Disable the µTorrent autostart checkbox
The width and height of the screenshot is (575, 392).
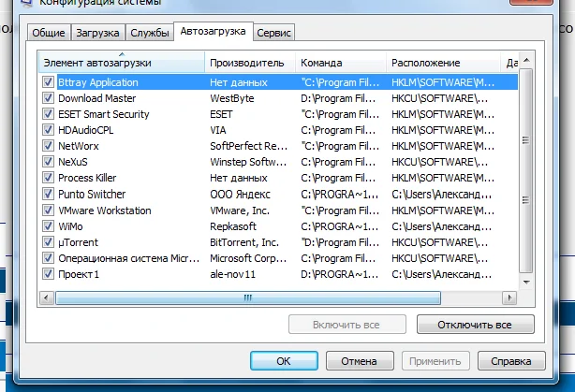click(x=48, y=242)
